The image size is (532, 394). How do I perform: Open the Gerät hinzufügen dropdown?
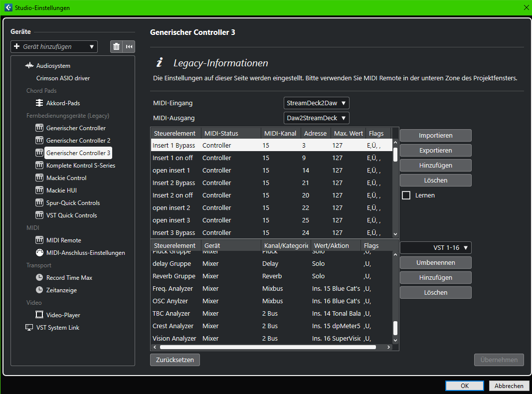[54, 46]
